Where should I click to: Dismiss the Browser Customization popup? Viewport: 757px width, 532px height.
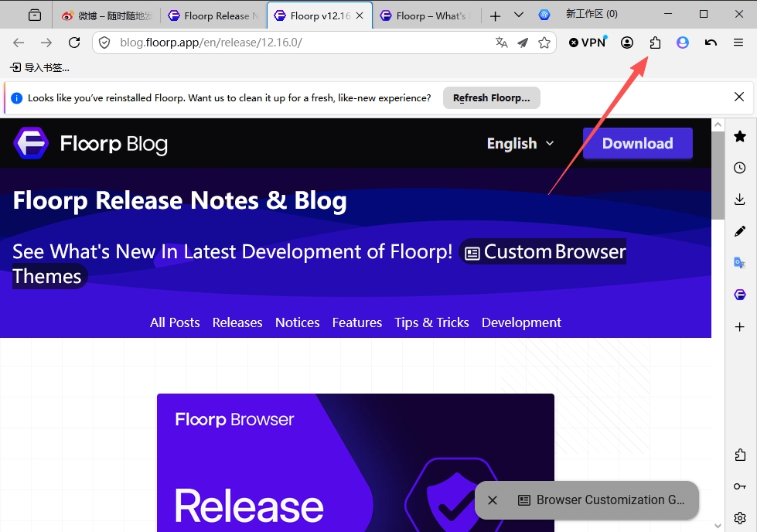[493, 500]
